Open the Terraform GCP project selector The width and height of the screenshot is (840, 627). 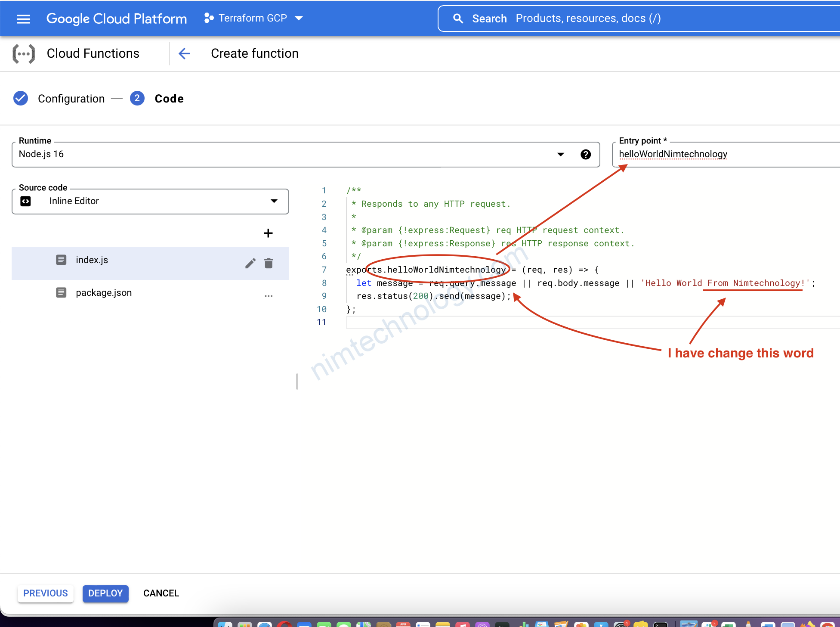click(253, 19)
